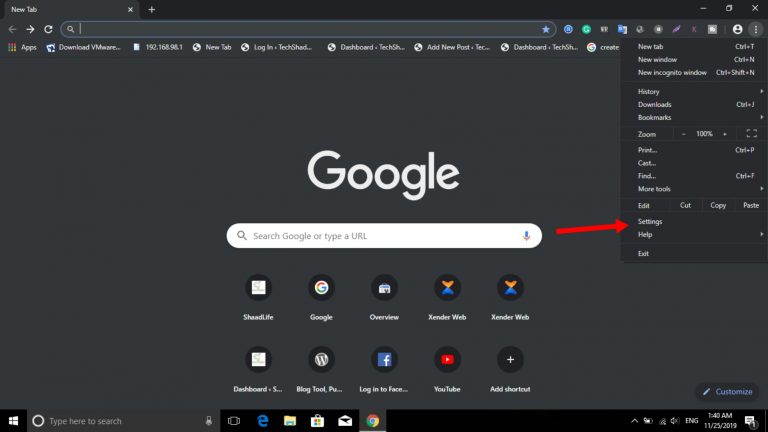The image size is (768, 432).
Task: Expand Help submenu
Action: click(x=695, y=235)
